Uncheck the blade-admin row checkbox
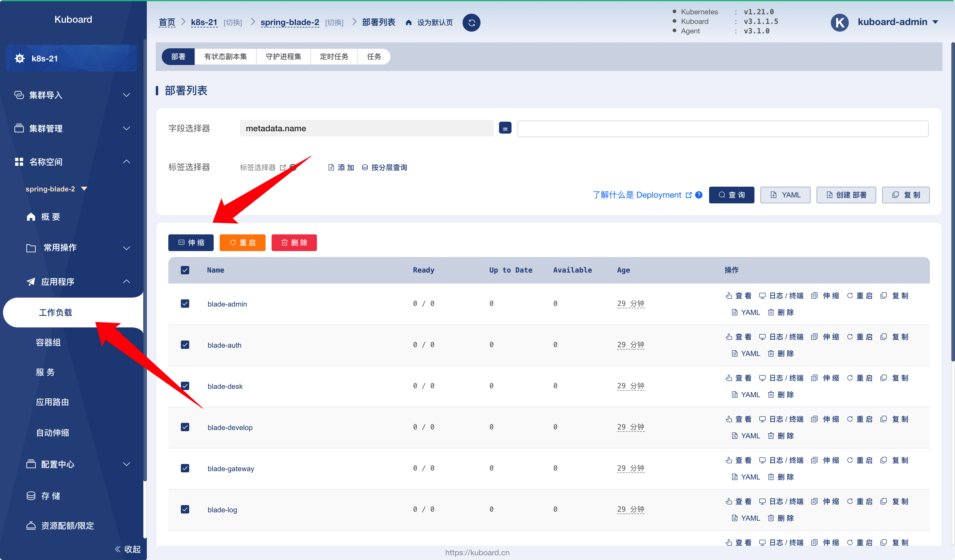 (185, 304)
